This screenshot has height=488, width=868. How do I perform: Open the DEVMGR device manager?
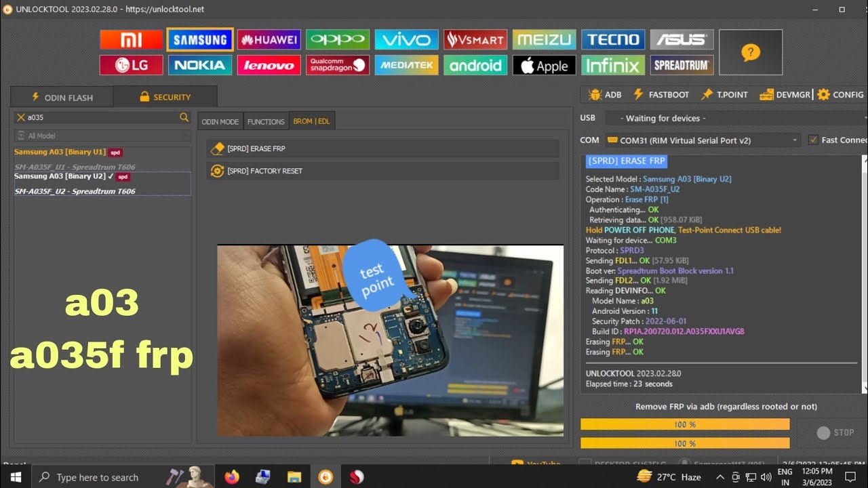click(x=785, y=95)
